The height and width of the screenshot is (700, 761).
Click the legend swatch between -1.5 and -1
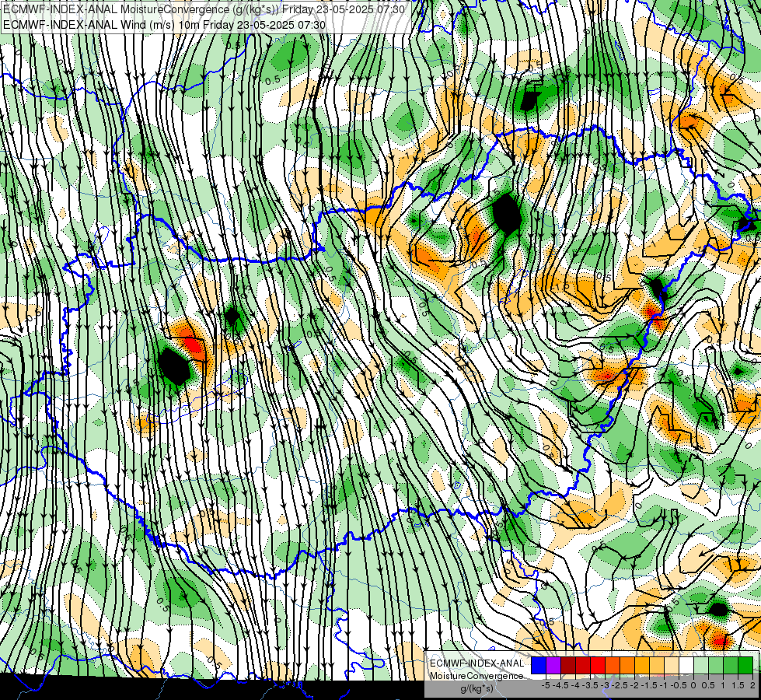click(657, 666)
